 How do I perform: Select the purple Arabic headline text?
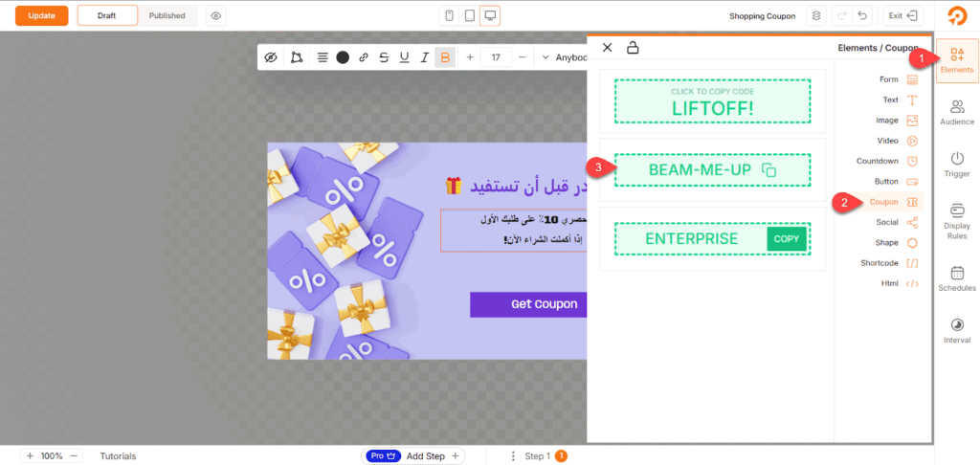click(x=516, y=186)
